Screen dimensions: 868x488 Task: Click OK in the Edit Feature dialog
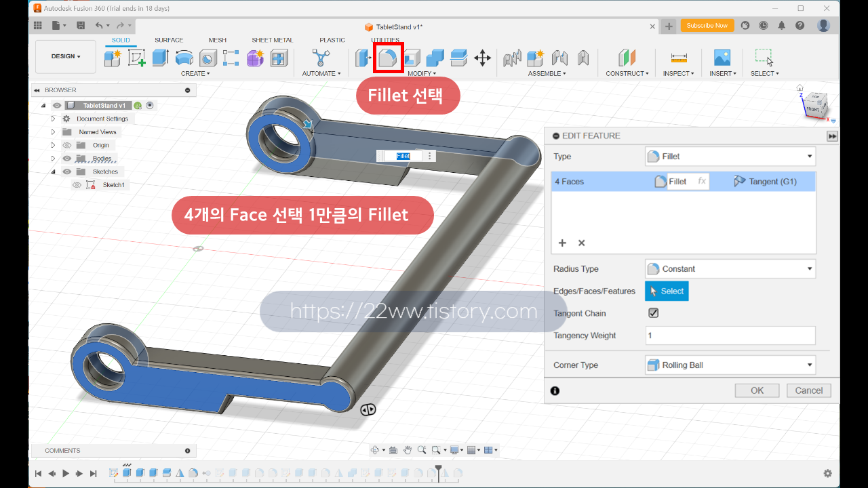[x=757, y=390]
